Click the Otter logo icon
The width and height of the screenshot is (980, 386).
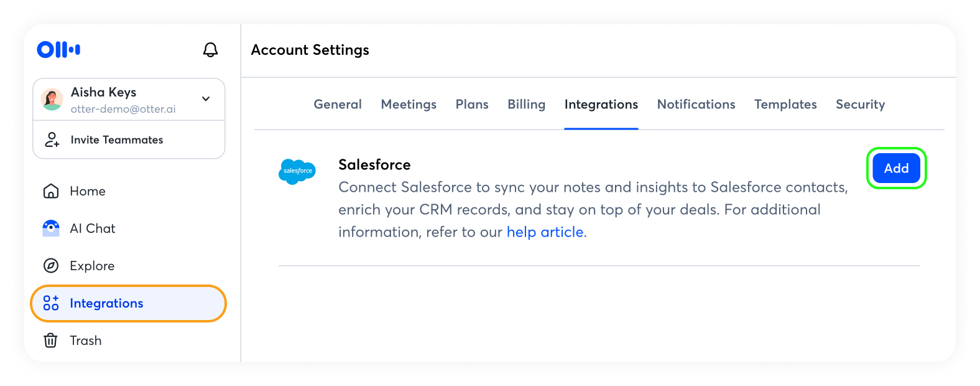pyautogui.click(x=58, y=50)
